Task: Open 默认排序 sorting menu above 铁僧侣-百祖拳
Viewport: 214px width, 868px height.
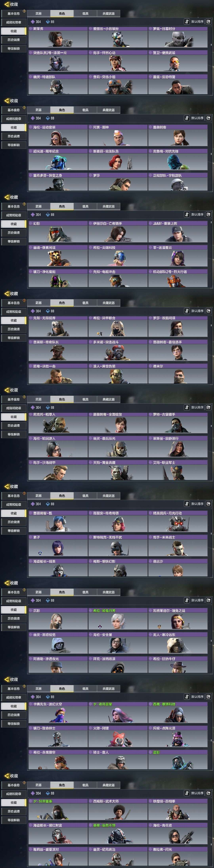Action: (x=197, y=793)
